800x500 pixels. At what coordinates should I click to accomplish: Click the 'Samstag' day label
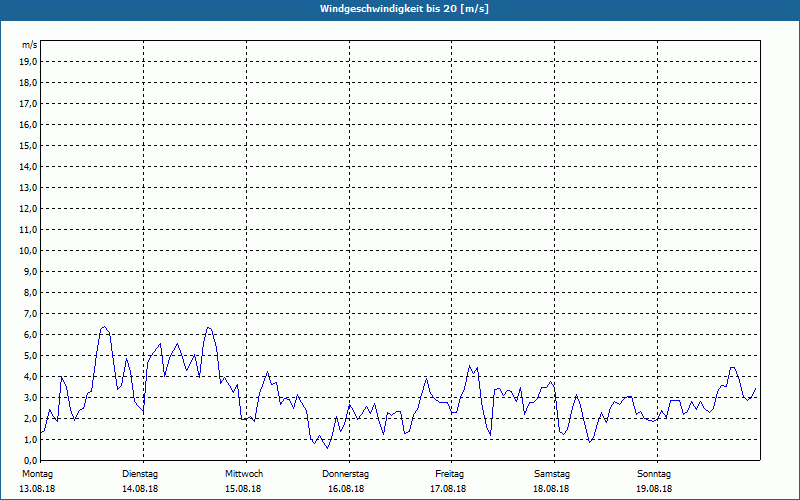point(552,474)
